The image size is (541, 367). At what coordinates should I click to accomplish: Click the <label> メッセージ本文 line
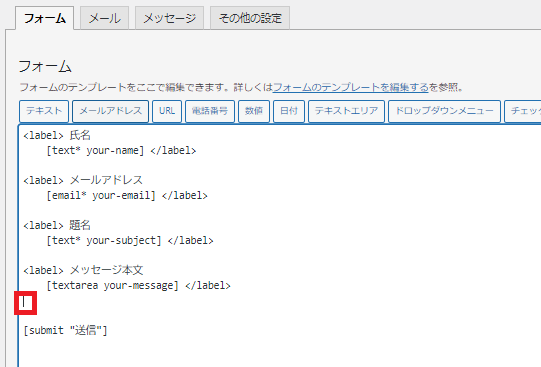pyautogui.click(x=83, y=270)
